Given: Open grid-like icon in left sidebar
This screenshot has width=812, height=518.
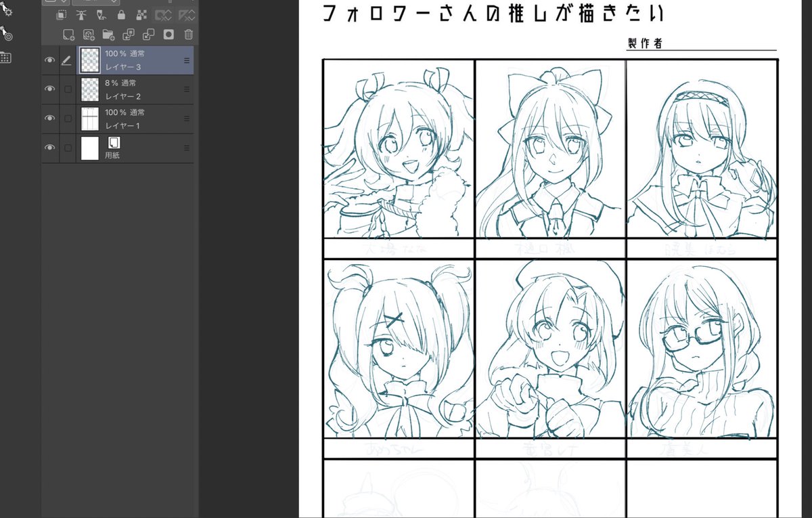Looking at the screenshot, I should click(5, 58).
